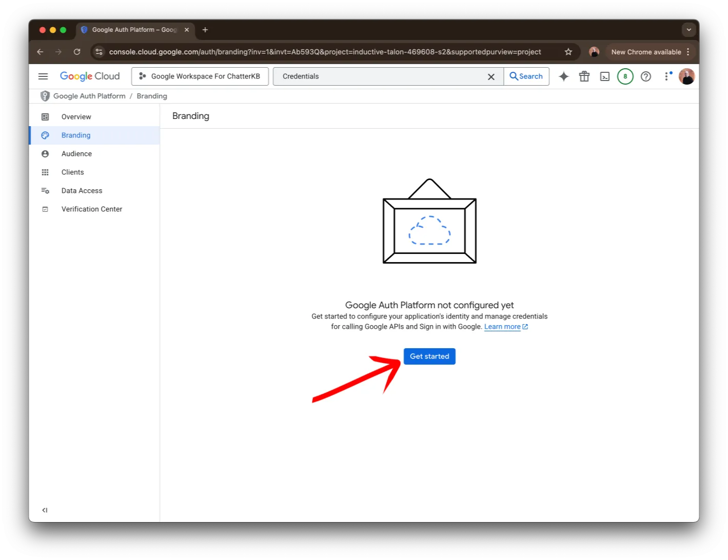Open notifications badge showing 8
Screen dimensions: 728x560
625,76
